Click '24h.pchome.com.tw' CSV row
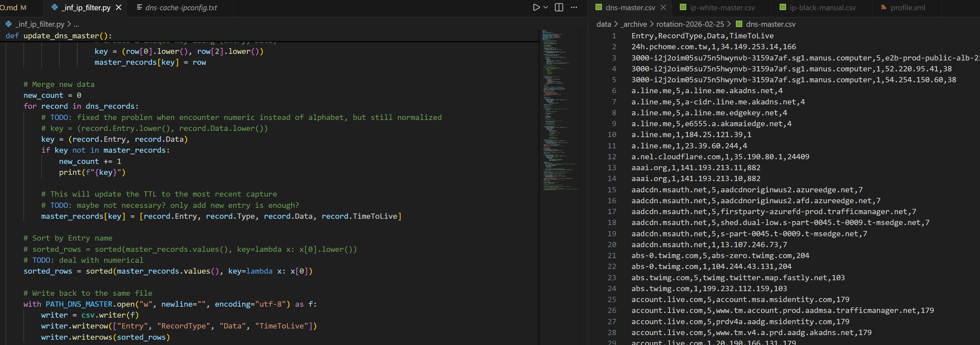980x345 pixels. [x=713, y=47]
